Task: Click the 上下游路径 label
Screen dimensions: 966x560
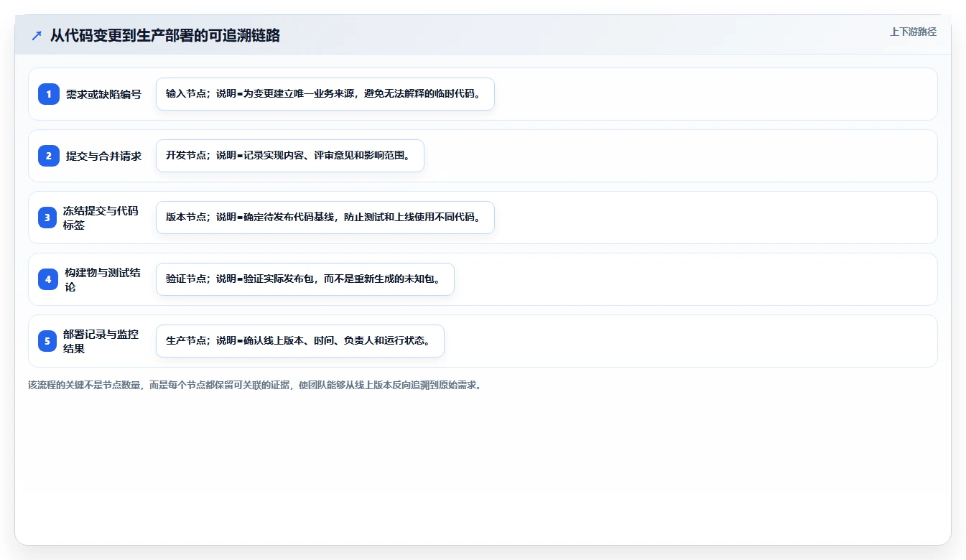Action: (x=913, y=32)
